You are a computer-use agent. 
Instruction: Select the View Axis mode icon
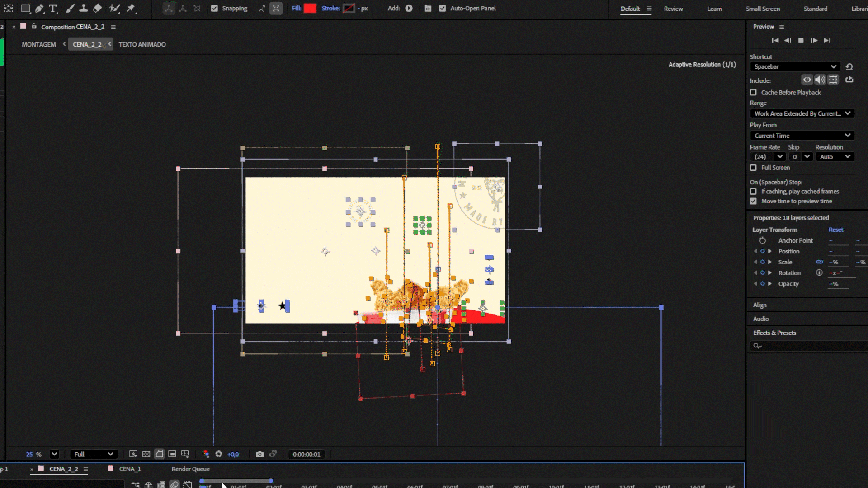(197, 9)
